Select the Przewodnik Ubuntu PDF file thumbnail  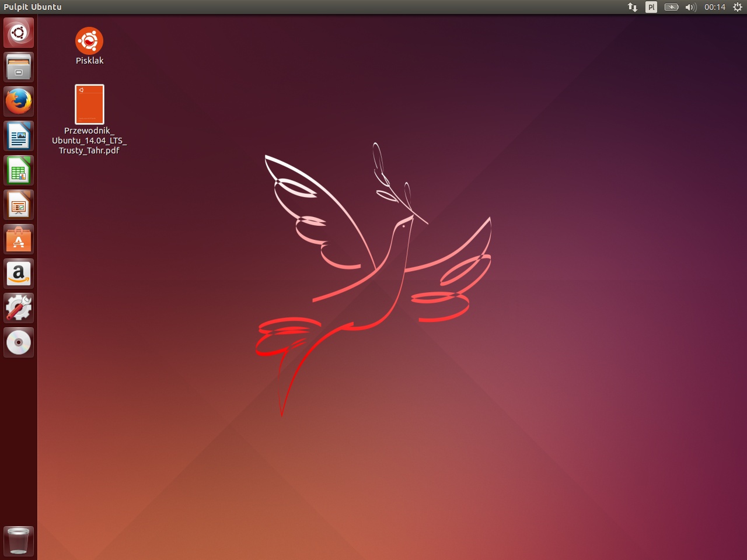[89, 104]
